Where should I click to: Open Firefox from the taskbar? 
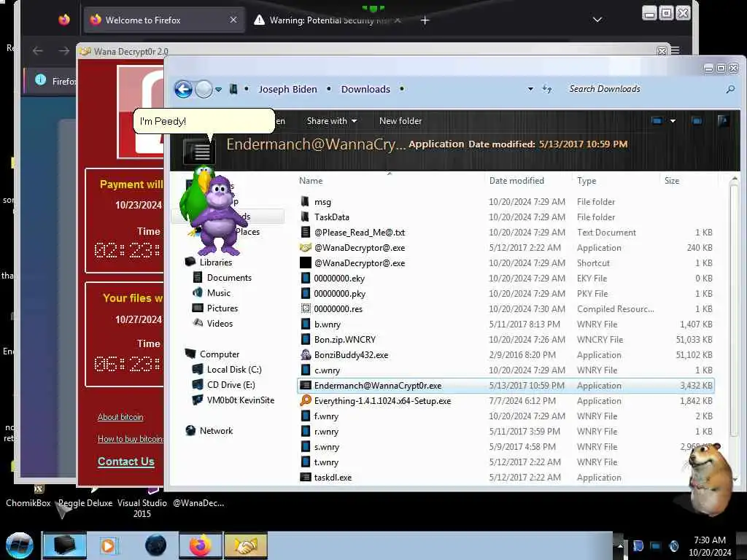click(x=201, y=545)
